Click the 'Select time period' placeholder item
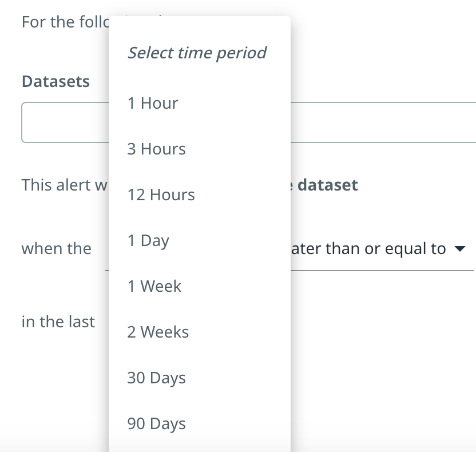476x452 pixels. pyautogui.click(x=197, y=53)
